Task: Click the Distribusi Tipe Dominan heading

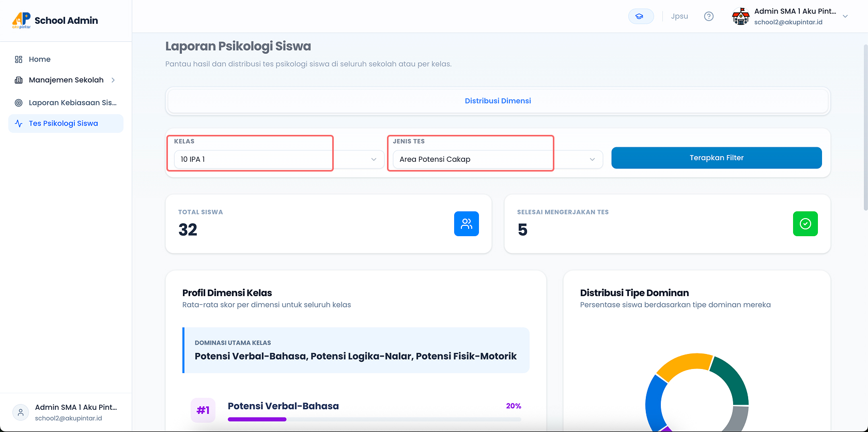Action: [634, 293]
